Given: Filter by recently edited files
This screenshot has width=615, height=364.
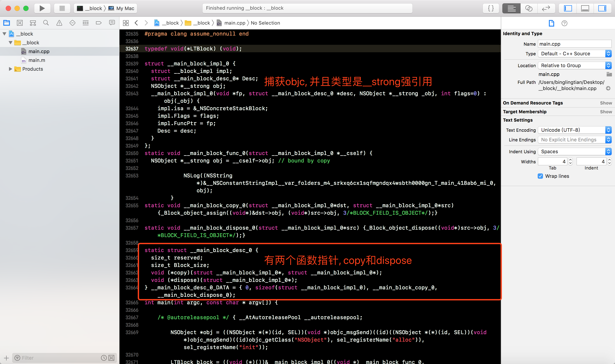Looking at the screenshot, I should point(104,358).
